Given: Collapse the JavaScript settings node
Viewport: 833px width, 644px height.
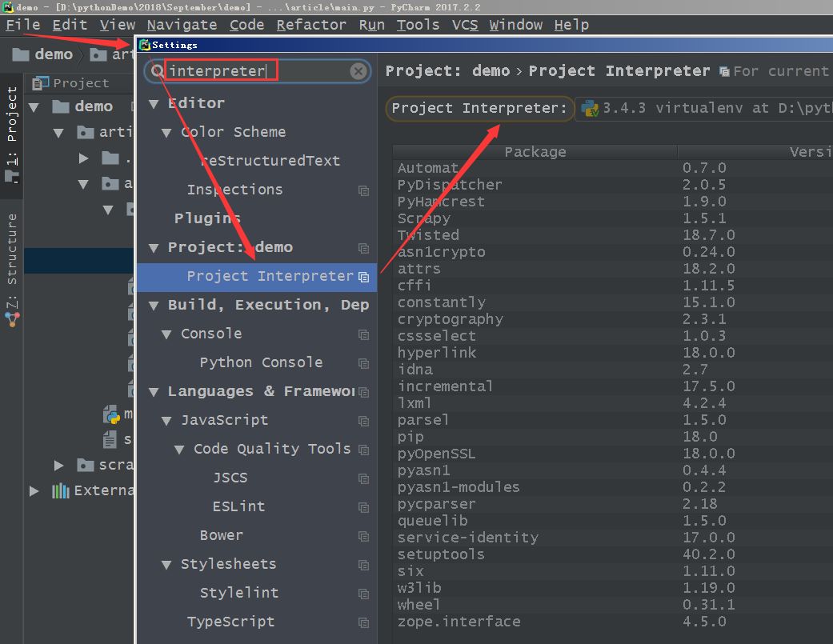Looking at the screenshot, I should tap(166, 421).
